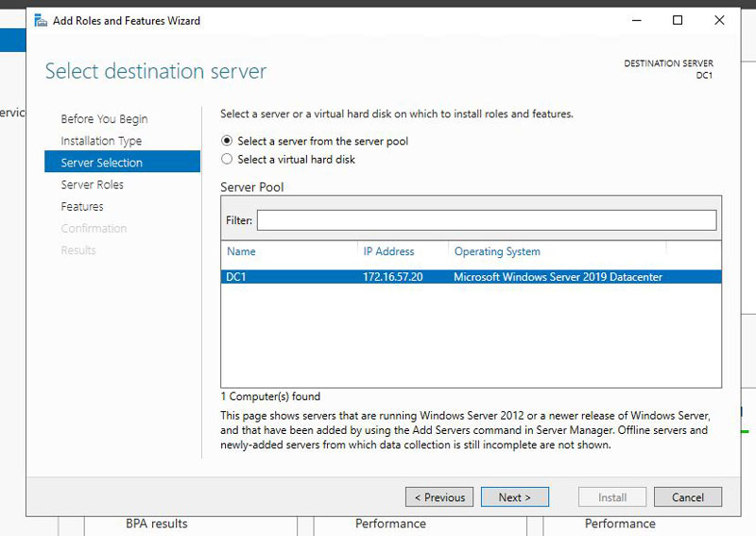This screenshot has width=756, height=536.
Task: Sort by the IP Address column header
Action: (388, 251)
